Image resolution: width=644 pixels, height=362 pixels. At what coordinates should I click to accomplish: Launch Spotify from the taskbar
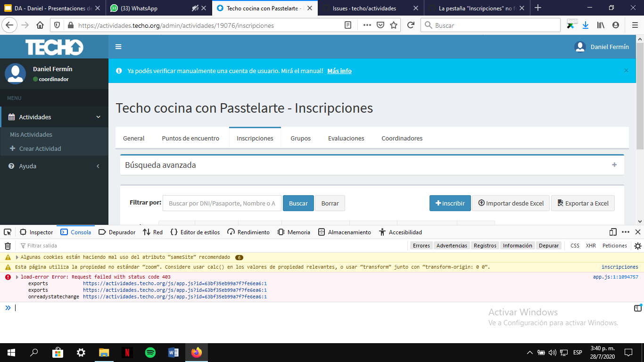150,352
